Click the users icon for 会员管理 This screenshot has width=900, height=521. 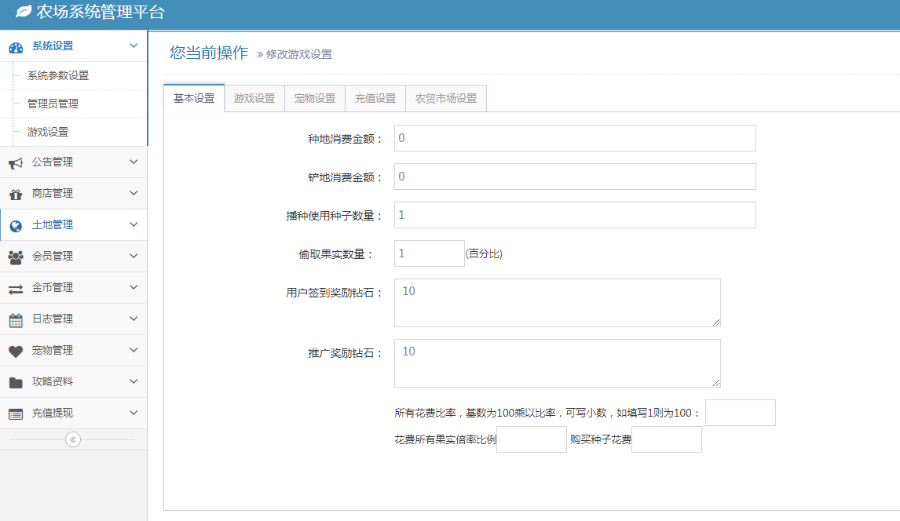[16, 257]
